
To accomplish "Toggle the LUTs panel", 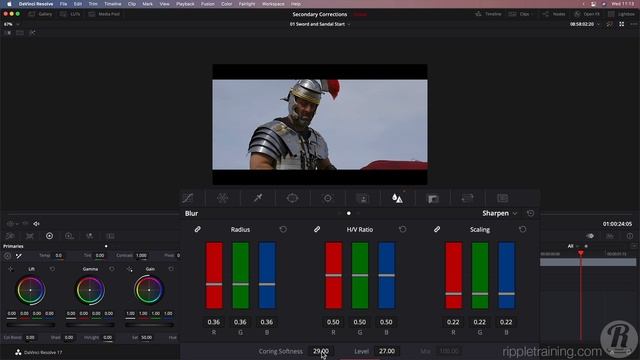I will (70, 14).
